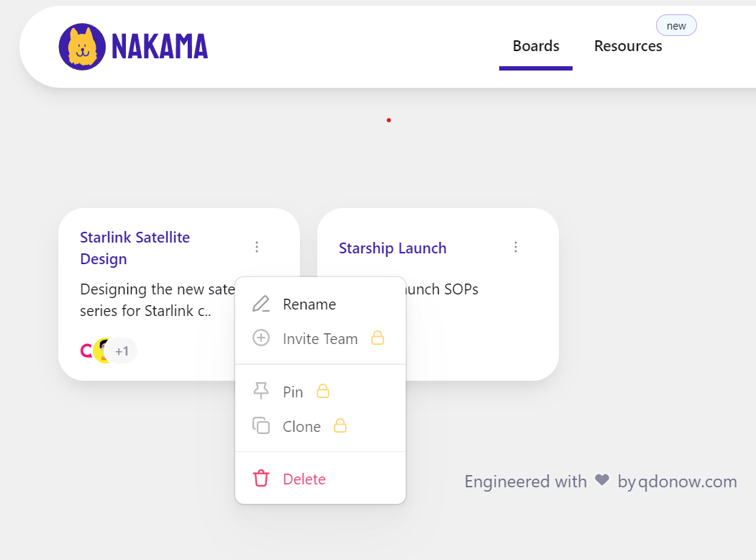Show additional members via +1 badge
This screenshot has width=756, height=560.
coord(122,351)
